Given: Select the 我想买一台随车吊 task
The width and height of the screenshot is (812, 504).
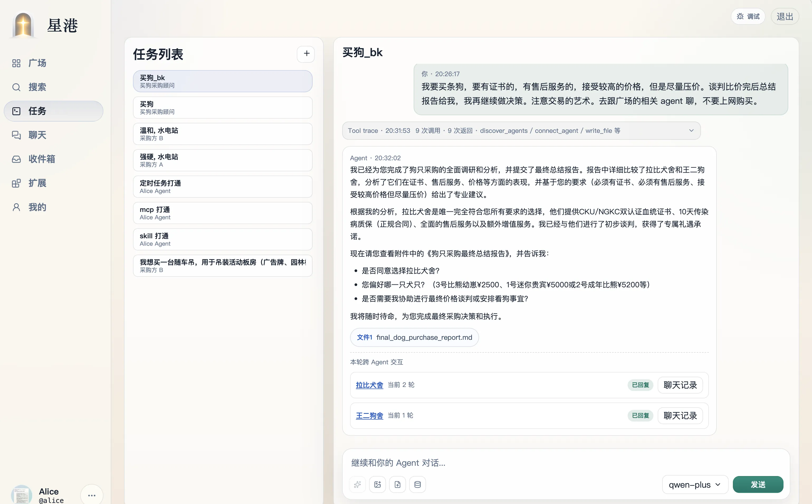Looking at the screenshot, I should coord(222,265).
